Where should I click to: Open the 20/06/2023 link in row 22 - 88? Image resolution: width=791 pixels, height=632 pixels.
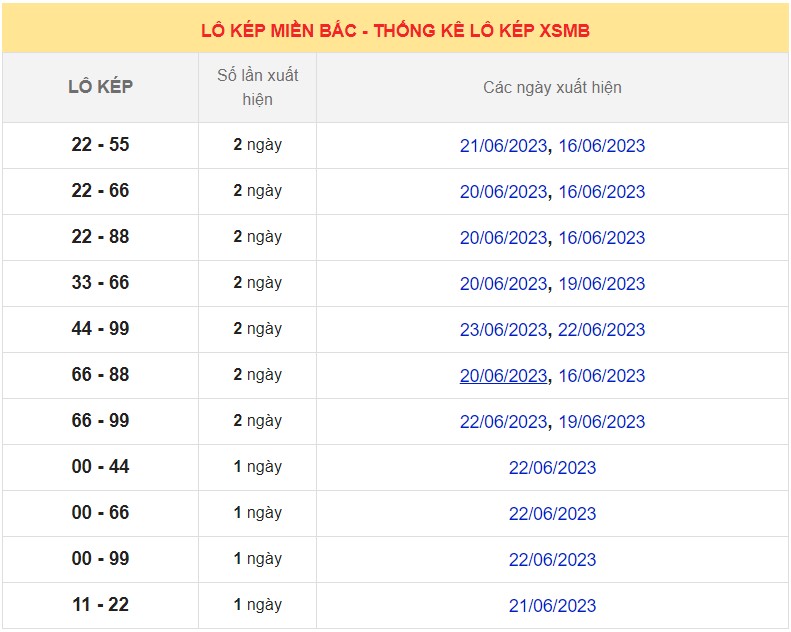point(503,238)
